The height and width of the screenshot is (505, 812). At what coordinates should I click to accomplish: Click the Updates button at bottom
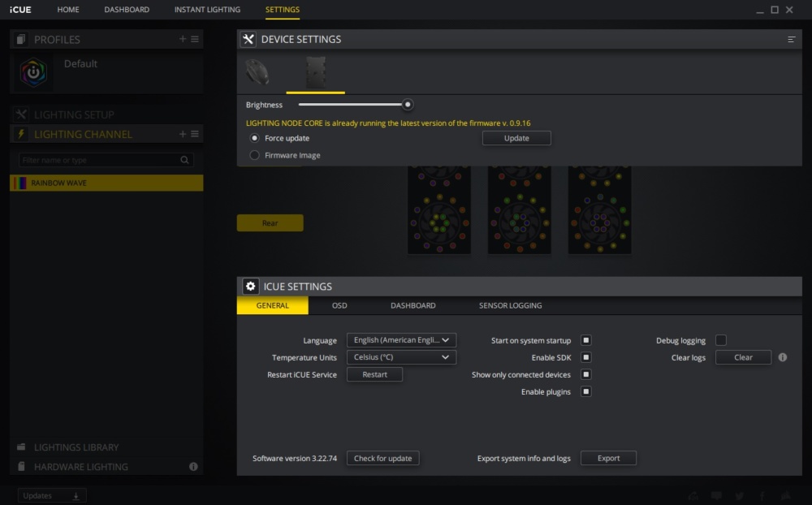[x=52, y=496]
